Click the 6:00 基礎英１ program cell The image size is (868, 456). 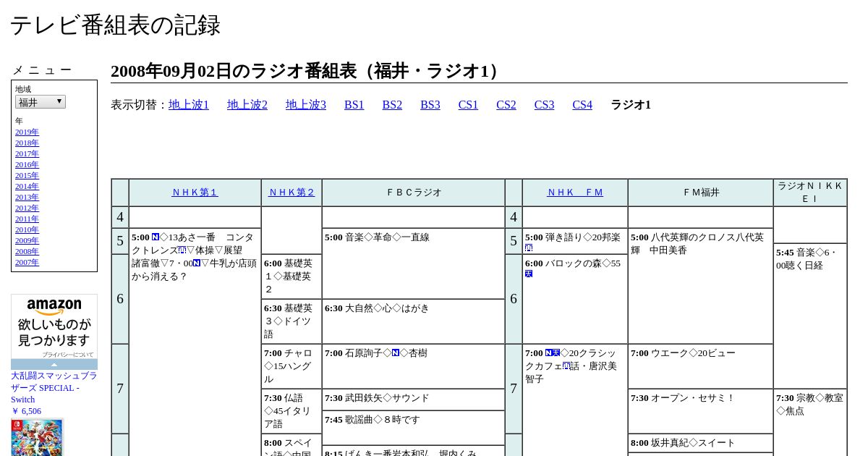pos(292,276)
